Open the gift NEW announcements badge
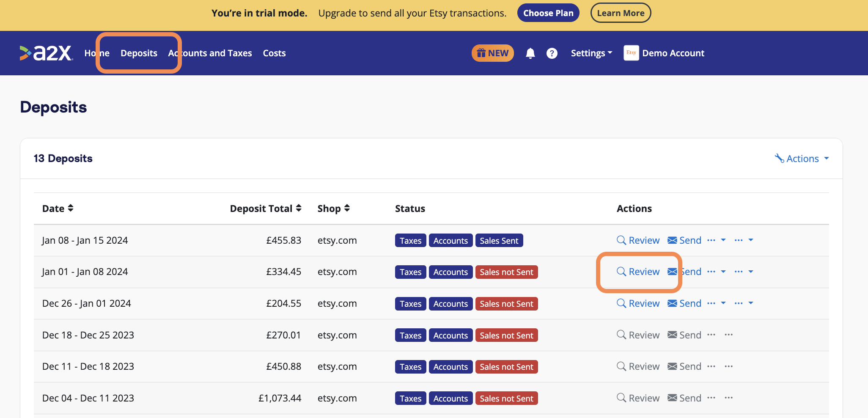This screenshot has width=868, height=418. pos(493,53)
